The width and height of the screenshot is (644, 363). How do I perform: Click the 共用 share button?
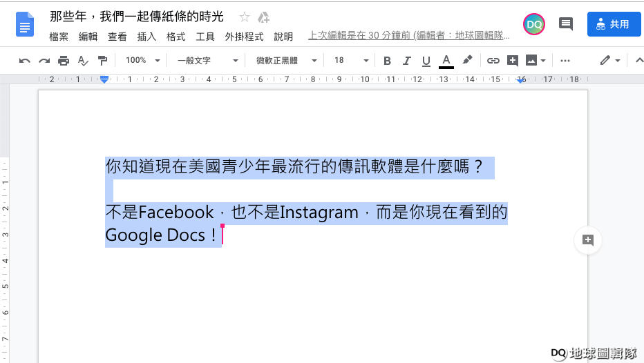(x=614, y=24)
